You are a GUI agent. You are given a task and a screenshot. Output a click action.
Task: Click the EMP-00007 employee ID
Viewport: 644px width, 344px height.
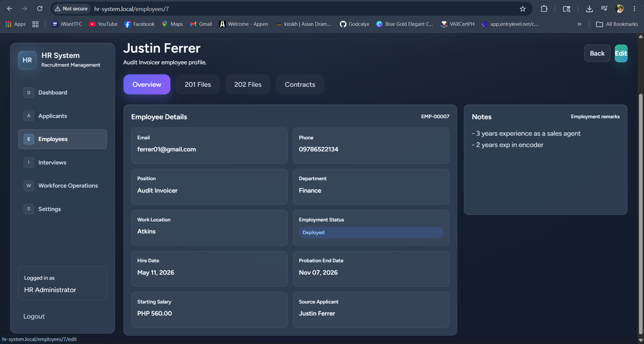tap(435, 117)
